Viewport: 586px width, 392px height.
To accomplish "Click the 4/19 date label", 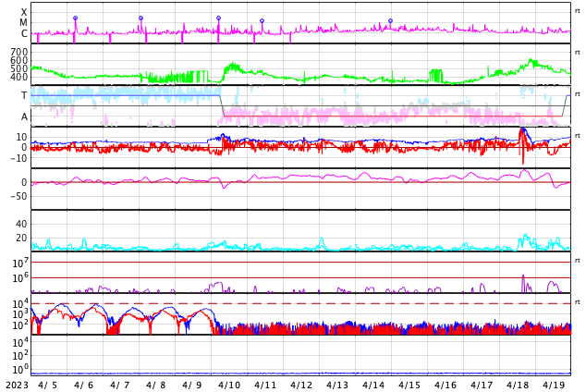I will (554, 385).
